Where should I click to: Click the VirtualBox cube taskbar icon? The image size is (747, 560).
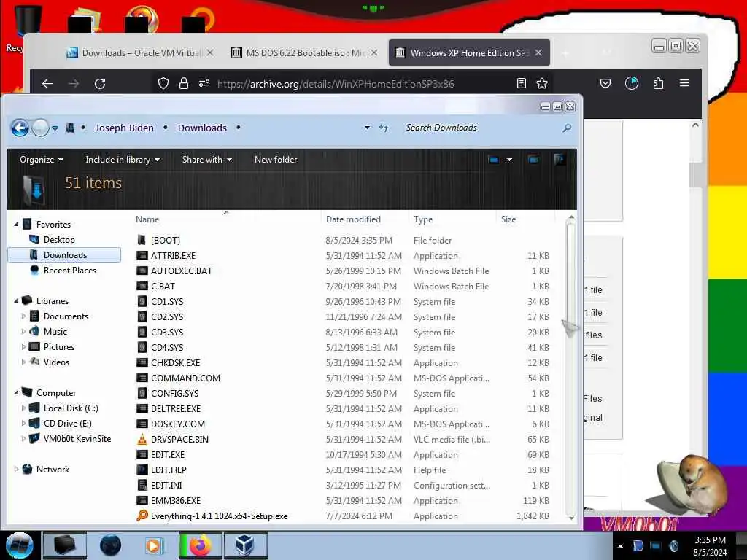click(244, 545)
